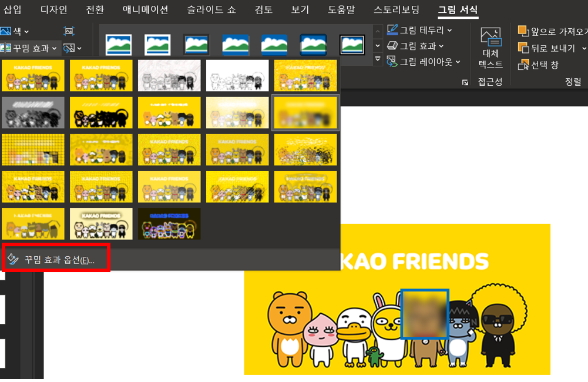Click the compress pictures icon
Screen dimensions: 588x382
point(69,31)
